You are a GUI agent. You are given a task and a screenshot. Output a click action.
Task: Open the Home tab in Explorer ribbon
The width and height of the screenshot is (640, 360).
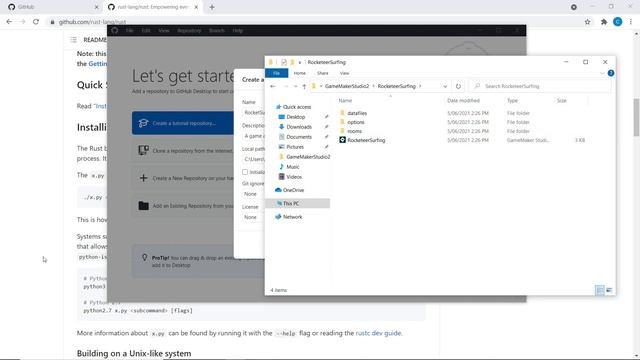click(300, 73)
